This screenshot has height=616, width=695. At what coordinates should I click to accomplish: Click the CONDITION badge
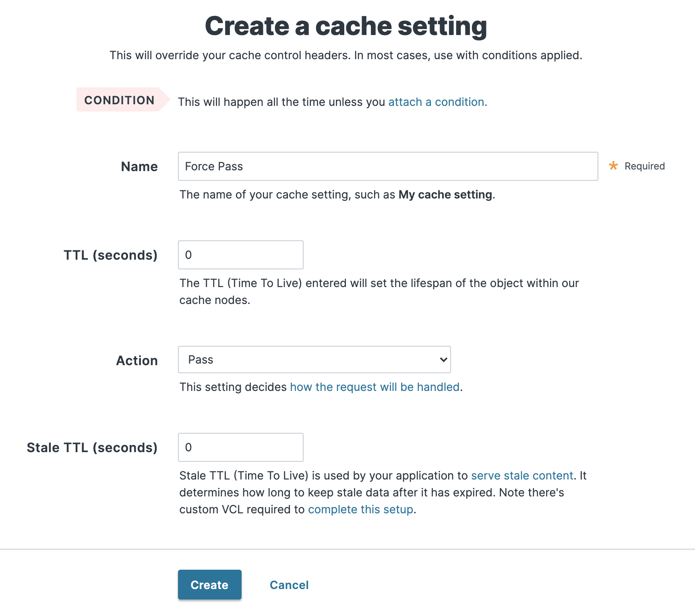(x=119, y=100)
